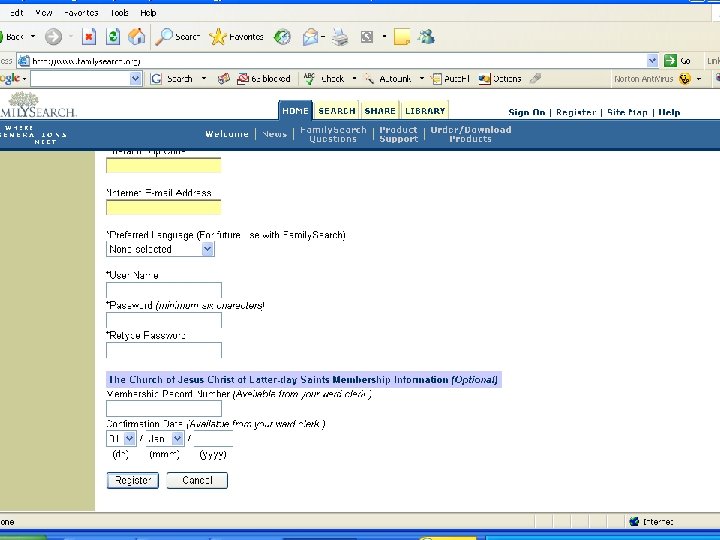Screen dimensions: 720x540
Task: Click the green Go arrow button
Action: (671, 60)
